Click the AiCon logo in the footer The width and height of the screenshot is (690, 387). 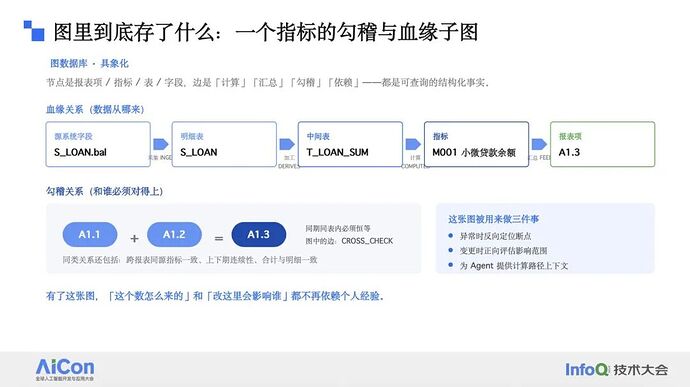(x=65, y=369)
